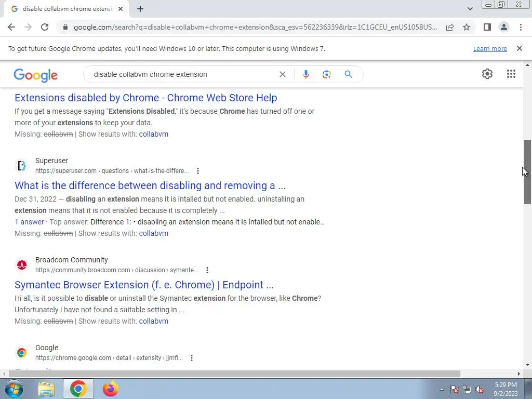Go to Google home via logo
532x399 pixels.
pyautogui.click(x=36, y=75)
